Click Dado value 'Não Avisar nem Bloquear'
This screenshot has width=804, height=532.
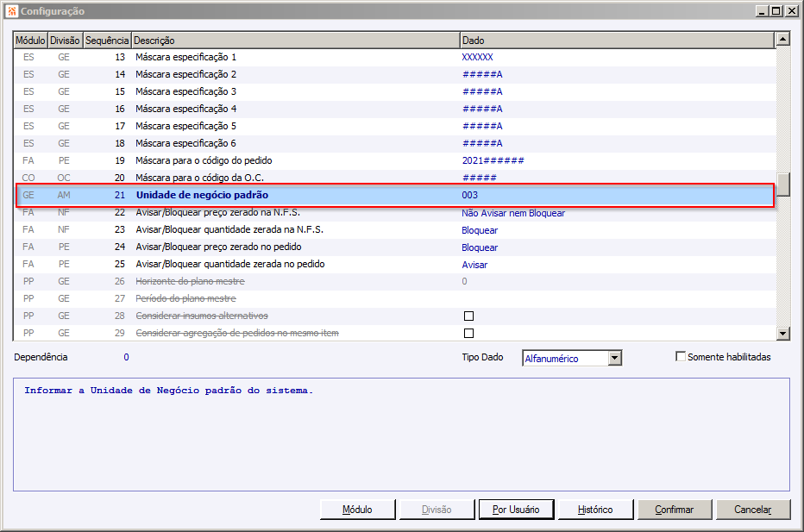pyautogui.click(x=513, y=213)
